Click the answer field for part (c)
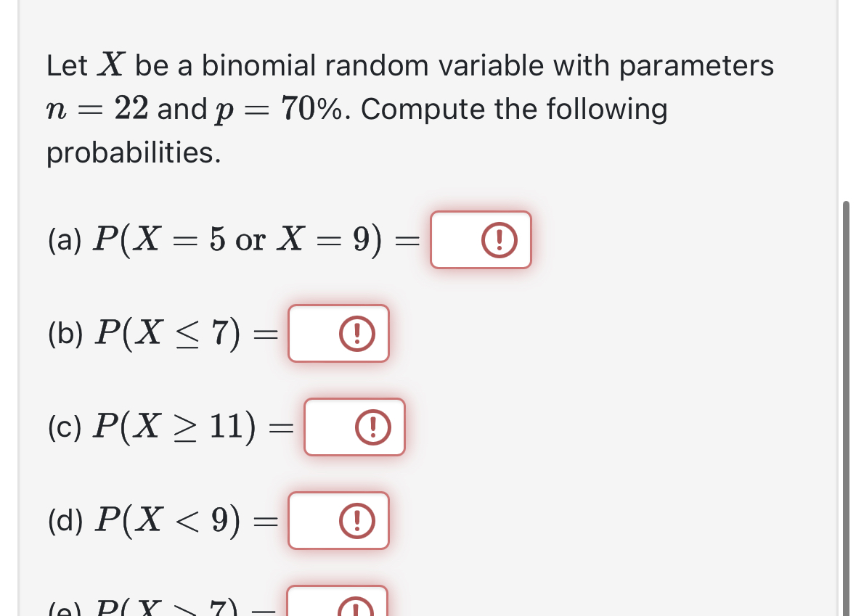 click(354, 427)
